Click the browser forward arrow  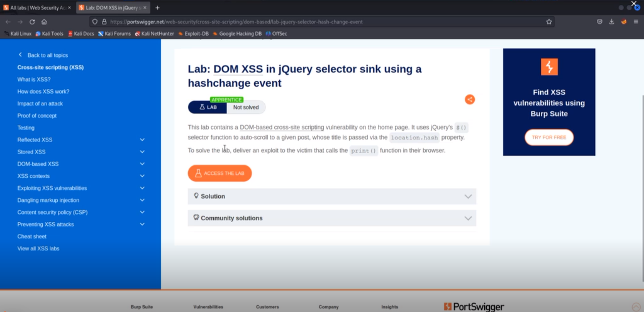tap(20, 22)
